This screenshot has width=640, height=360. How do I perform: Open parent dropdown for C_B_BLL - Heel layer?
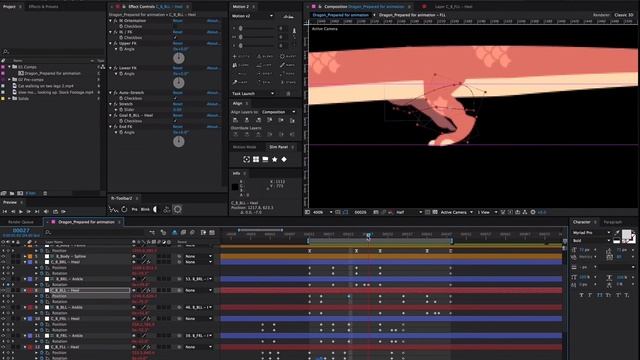(199, 291)
